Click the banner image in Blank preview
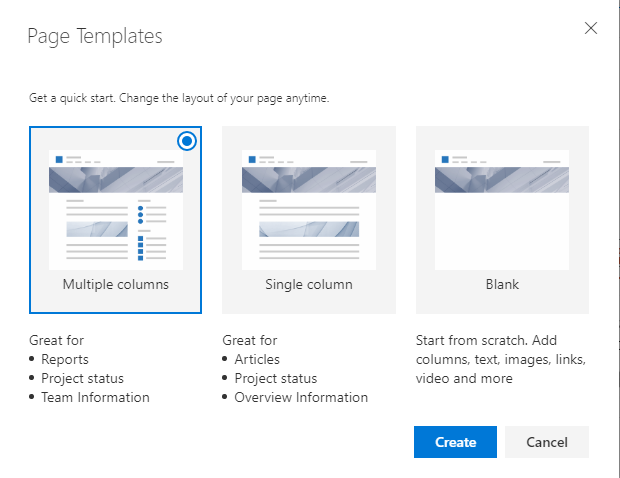620x478 pixels. [x=502, y=180]
